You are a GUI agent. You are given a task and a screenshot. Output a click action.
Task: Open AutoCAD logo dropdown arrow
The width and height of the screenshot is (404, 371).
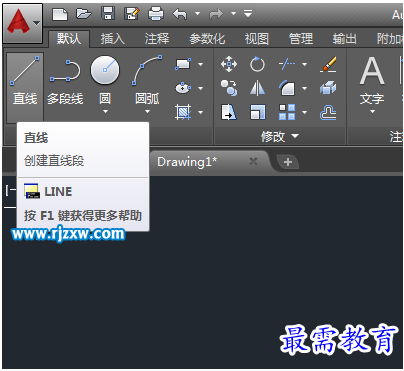tap(36, 23)
